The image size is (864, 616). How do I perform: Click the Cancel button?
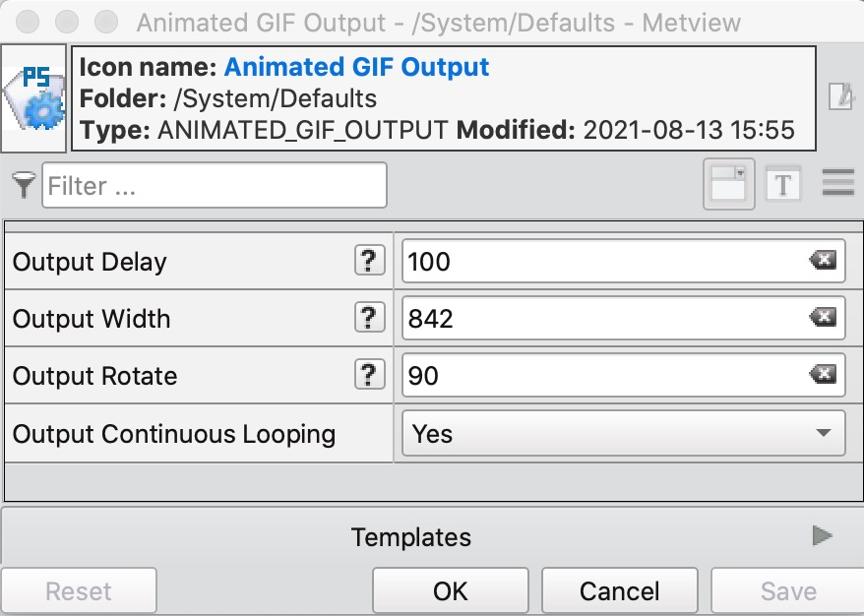coord(619,591)
